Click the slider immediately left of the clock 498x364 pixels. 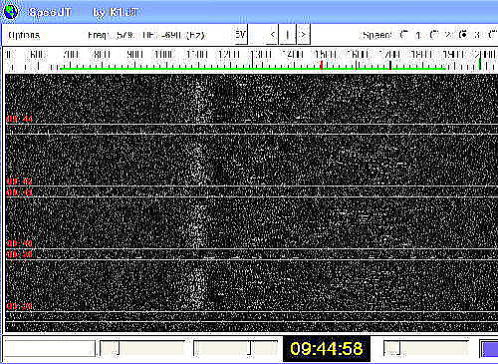235,348
